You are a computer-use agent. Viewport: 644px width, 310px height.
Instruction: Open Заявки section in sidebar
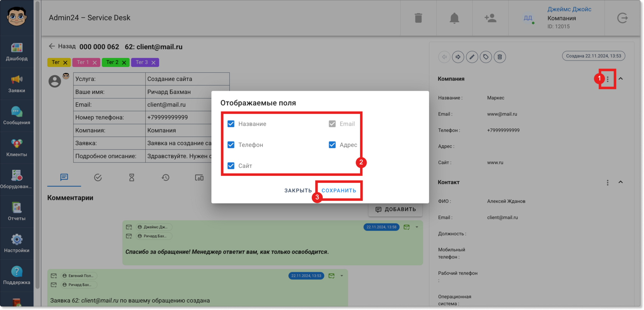(16, 84)
